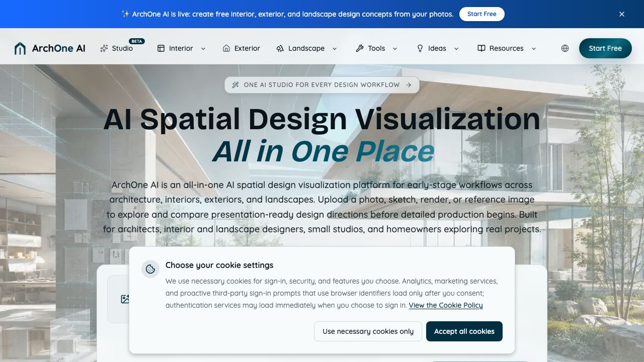This screenshot has width=644, height=362.
Task: Click the Exterior house icon
Action: (x=226, y=48)
